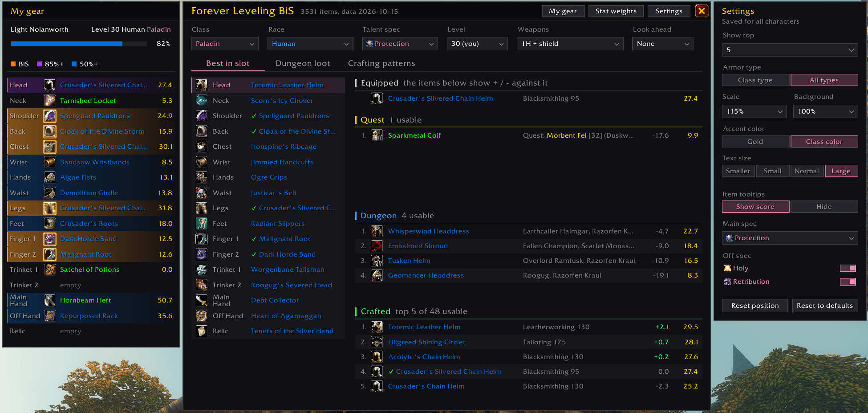Select the Gold accent color option
Image resolution: width=868 pixels, height=413 pixels.
coord(755,142)
